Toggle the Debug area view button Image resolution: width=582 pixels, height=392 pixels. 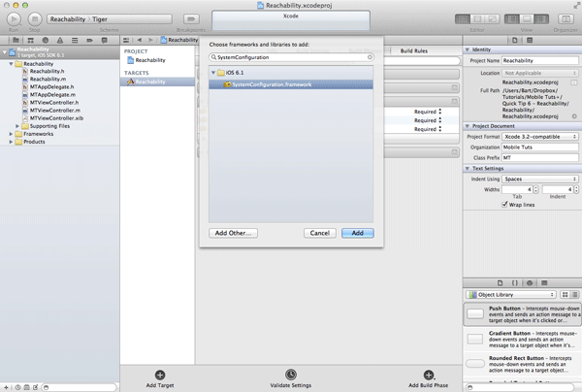[x=527, y=19]
